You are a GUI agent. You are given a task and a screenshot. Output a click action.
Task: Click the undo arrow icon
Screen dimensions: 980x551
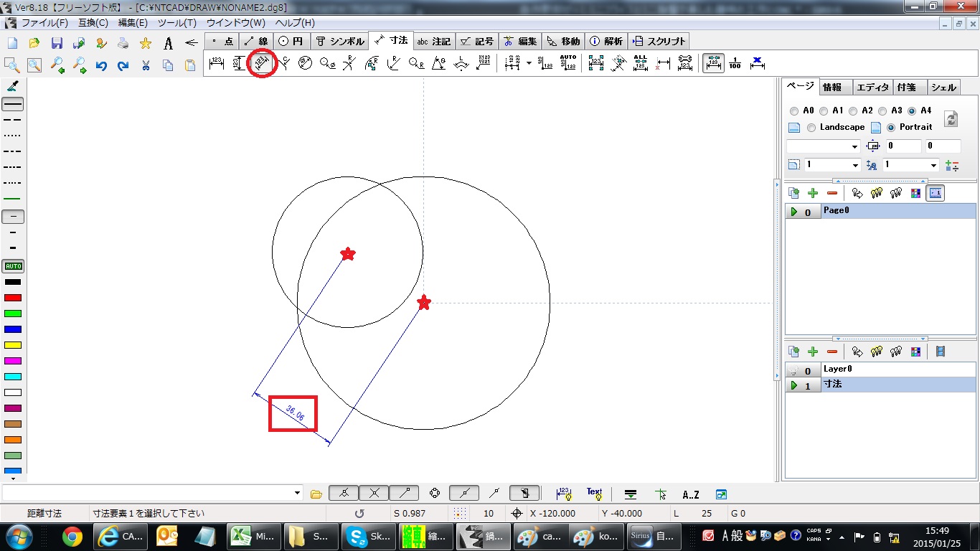pos(101,65)
